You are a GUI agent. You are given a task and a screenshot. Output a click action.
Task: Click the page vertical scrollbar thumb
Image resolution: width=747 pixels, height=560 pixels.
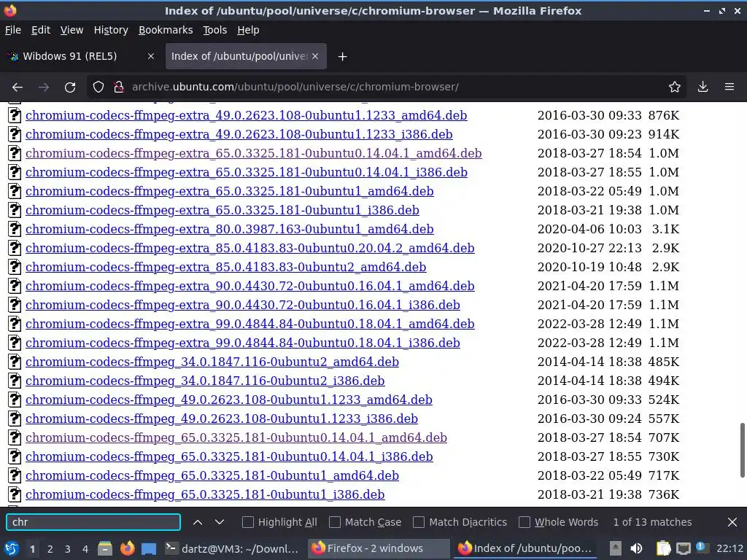pos(742,449)
